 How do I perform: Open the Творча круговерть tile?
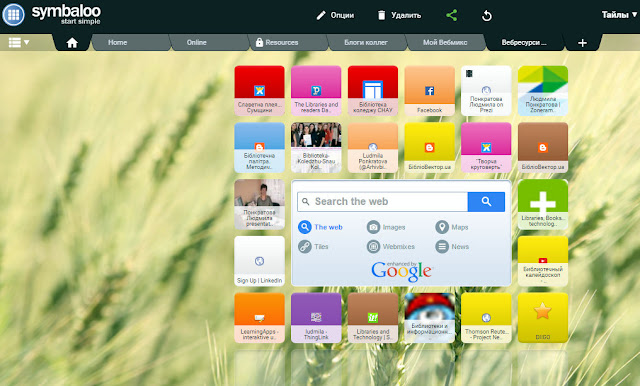[486, 147]
